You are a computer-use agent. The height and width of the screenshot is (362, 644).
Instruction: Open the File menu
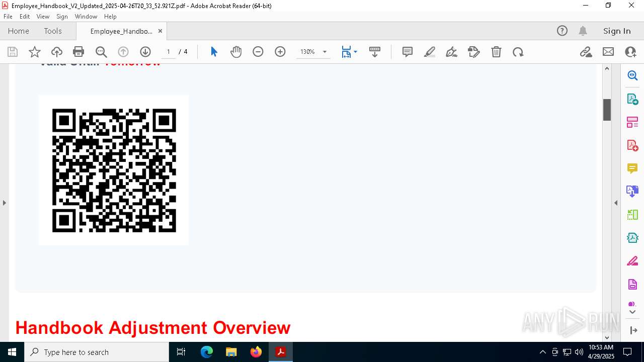coord(8,16)
